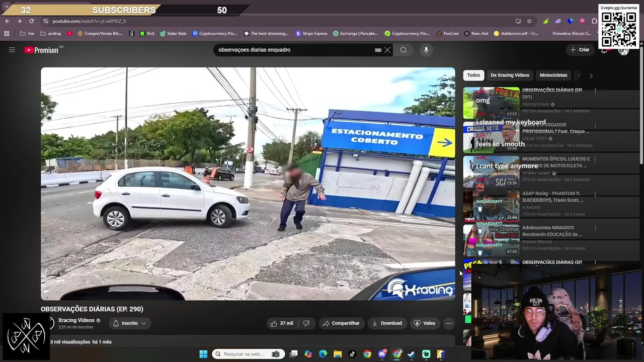Open the YouTube bookmark icon

tap(69, 34)
